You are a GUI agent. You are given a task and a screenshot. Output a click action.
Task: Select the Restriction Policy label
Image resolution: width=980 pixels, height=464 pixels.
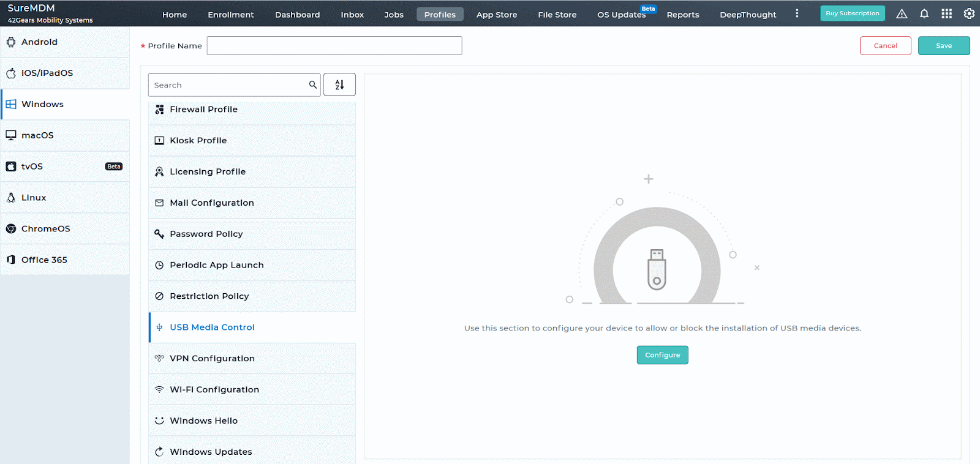209,296
